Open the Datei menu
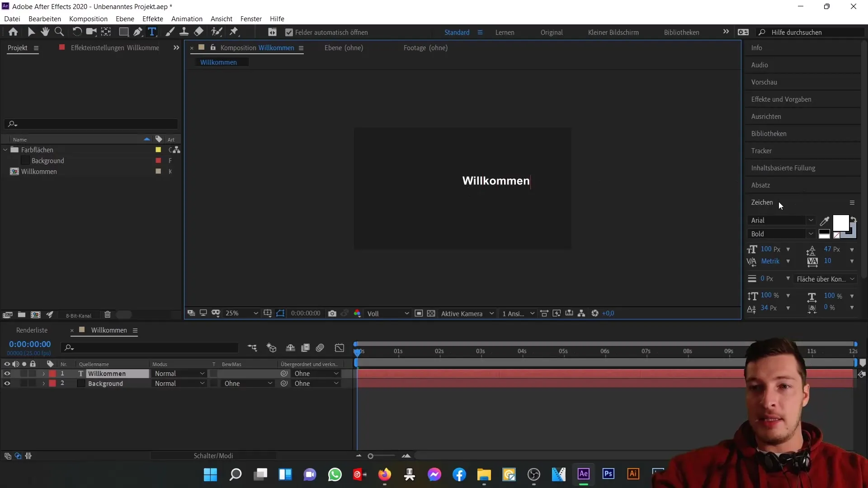 pos(12,19)
